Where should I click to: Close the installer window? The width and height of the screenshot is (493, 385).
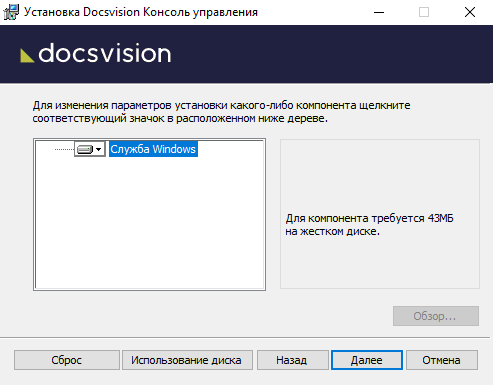pos(470,12)
